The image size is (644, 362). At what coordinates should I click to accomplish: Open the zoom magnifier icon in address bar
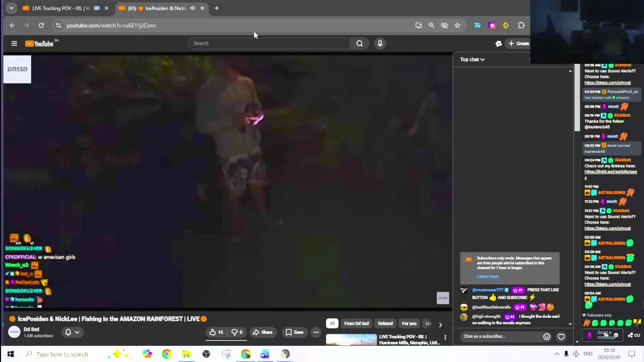click(431, 25)
